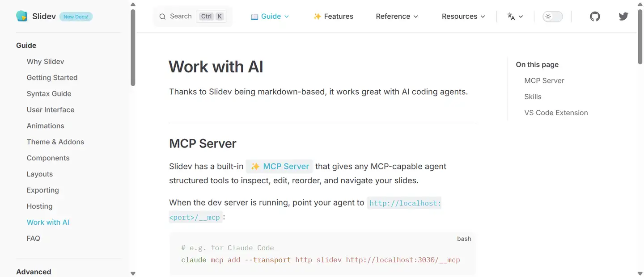Click the main page scrollbar thumb
Screen dimensions: 644x277
pos(640,37)
